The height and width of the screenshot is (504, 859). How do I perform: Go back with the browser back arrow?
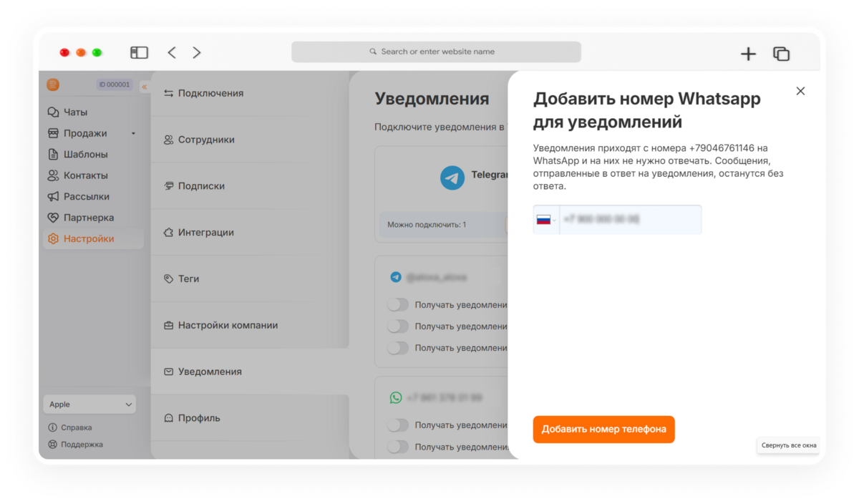click(172, 52)
